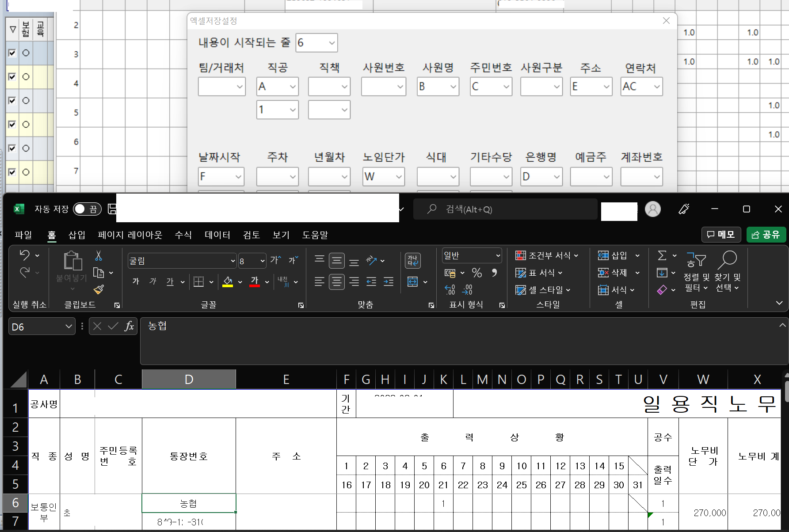Image resolution: width=789 pixels, height=532 pixels.
Task: Click the 메모 comments button
Action: pos(721,234)
